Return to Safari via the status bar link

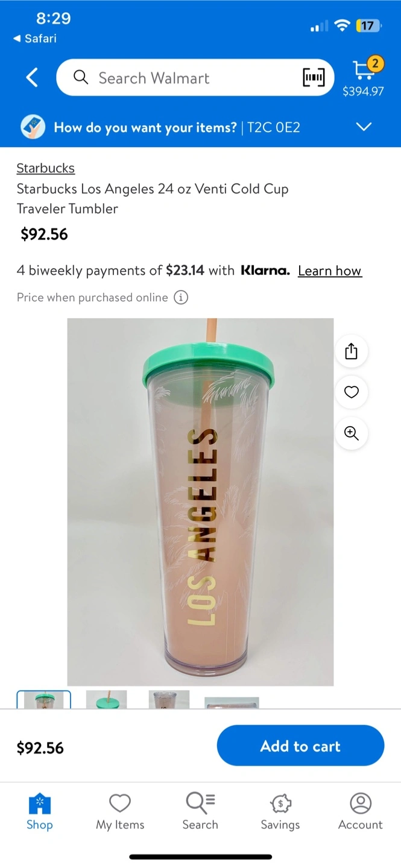[x=35, y=39]
